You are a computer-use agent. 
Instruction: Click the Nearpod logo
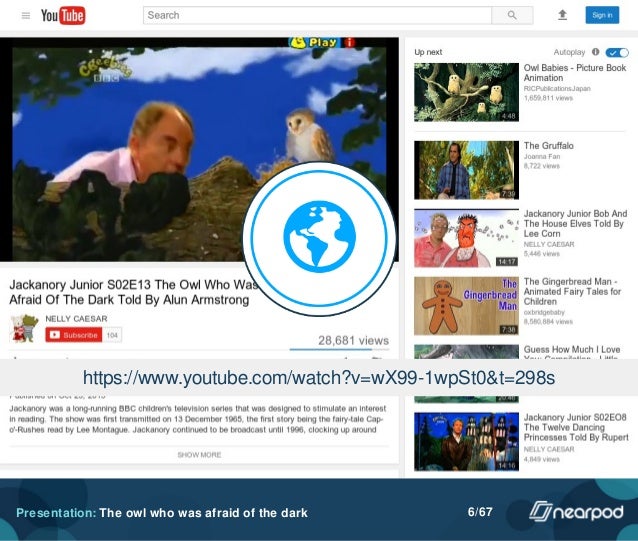click(x=576, y=511)
